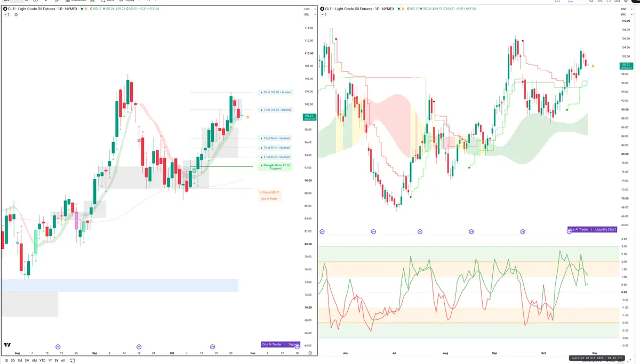Select the 5Y time range
This screenshot has height=364, width=640.
coord(57,361)
